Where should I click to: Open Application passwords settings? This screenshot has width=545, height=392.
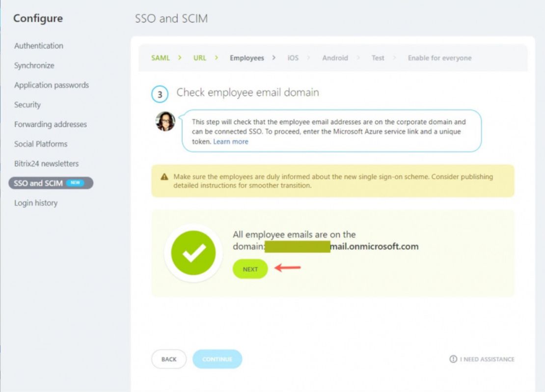(x=52, y=85)
